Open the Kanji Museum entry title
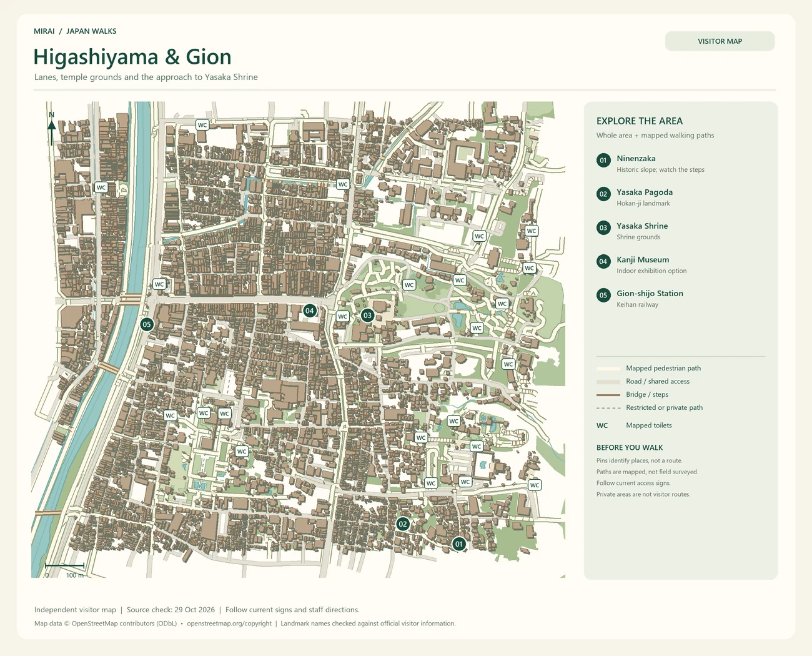 [643, 260]
